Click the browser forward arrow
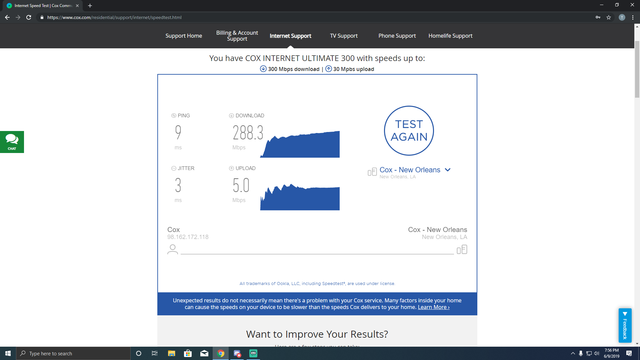Image resolution: width=640 pixels, height=360 pixels. point(18,18)
